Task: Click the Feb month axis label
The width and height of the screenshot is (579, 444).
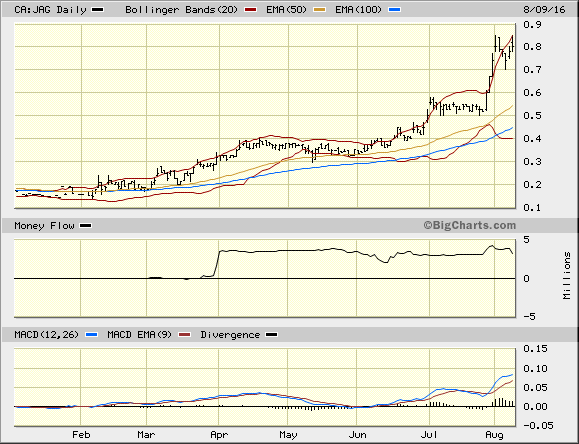Action: 81,434
